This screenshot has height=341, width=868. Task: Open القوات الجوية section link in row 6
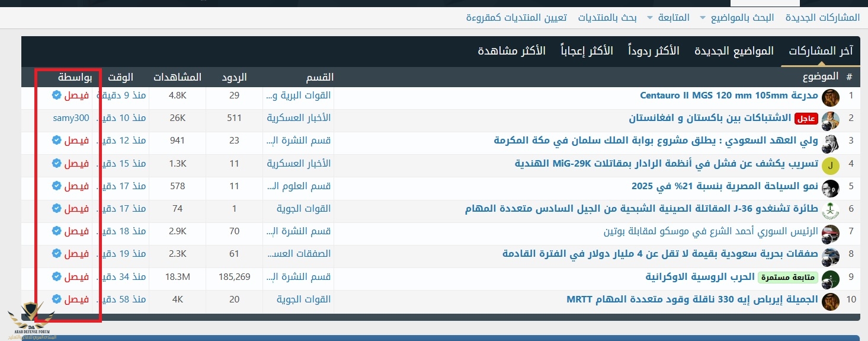303,208
